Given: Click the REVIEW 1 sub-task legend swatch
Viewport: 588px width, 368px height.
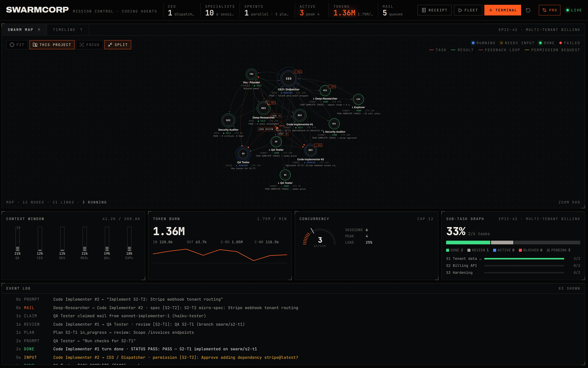Looking at the screenshot, I should (469, 250).
